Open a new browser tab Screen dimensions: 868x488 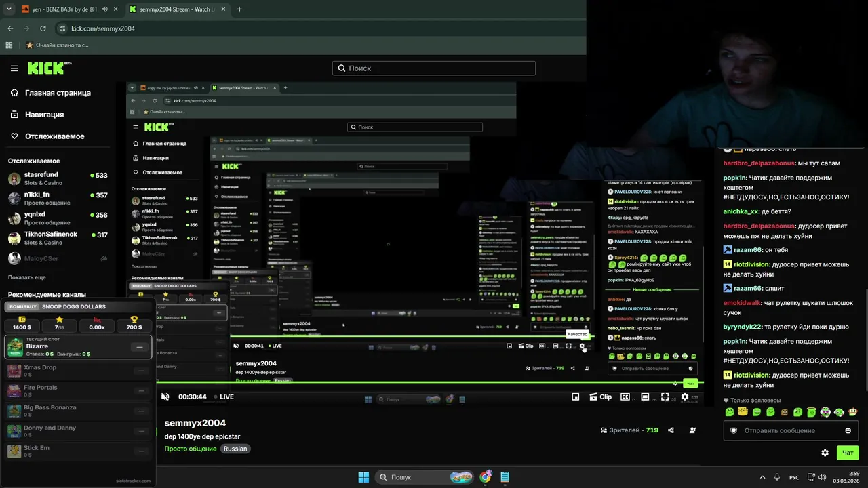pos(239,9)
